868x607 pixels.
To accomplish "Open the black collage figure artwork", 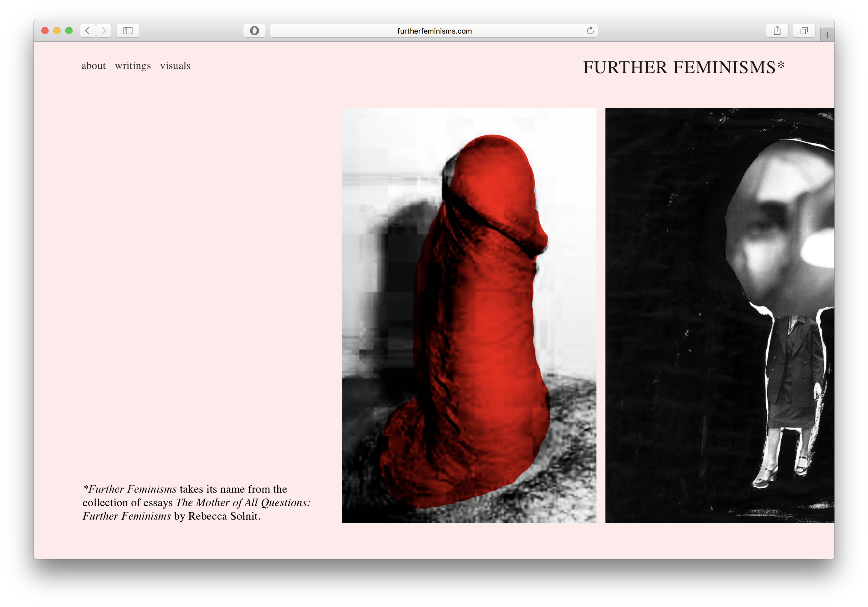I will click(x=720, y=315).
